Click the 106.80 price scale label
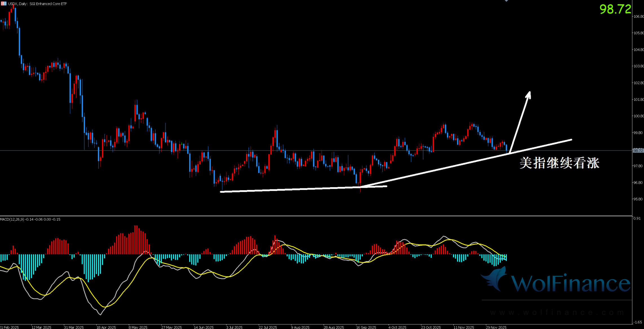Viewport: 644px width, 329px height. 638,16
